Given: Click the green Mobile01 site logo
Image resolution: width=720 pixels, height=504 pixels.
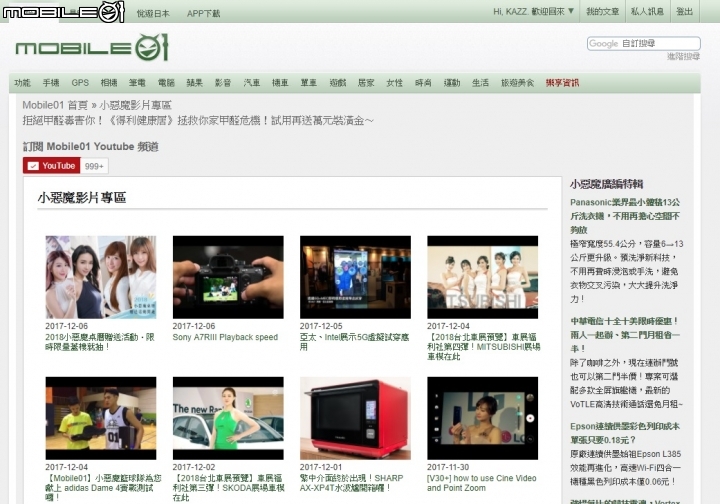Looking at the screenshot, I should click(x=92, y=47).
